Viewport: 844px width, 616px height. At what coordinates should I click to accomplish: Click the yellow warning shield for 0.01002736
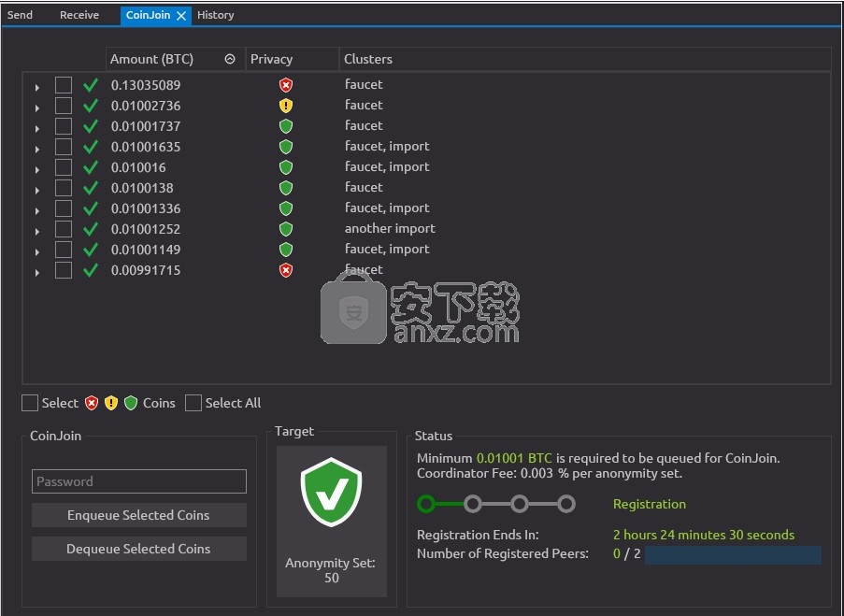[286, 106]
